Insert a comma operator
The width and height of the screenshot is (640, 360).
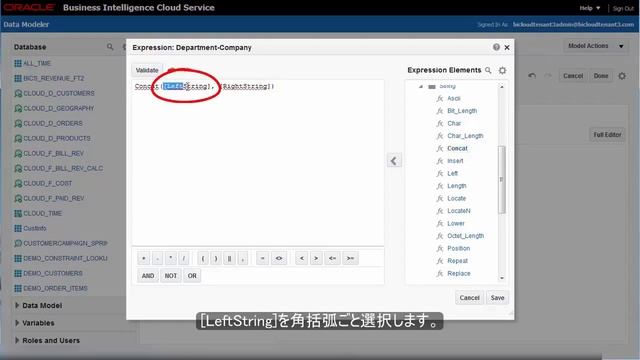point(242,258)
